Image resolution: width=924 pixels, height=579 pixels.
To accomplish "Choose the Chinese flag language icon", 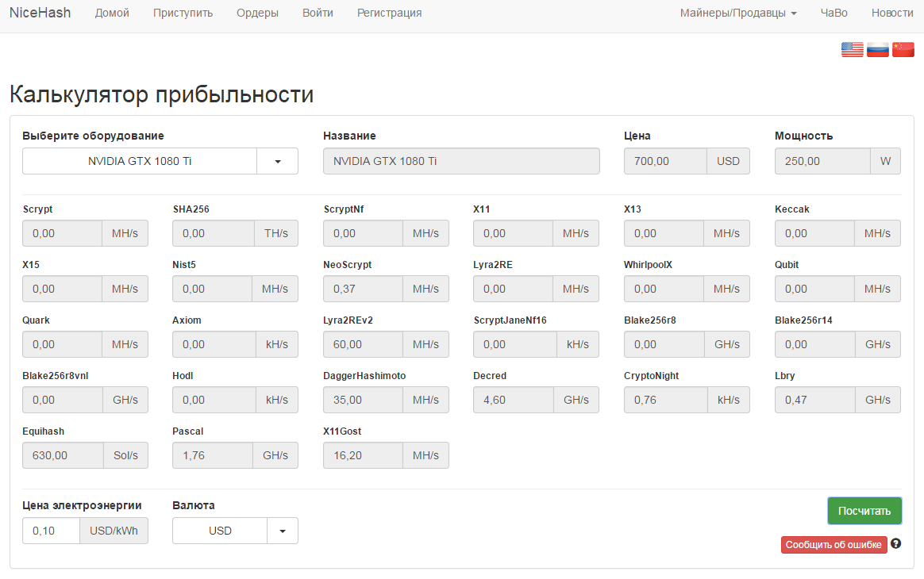I will (903, 50).
